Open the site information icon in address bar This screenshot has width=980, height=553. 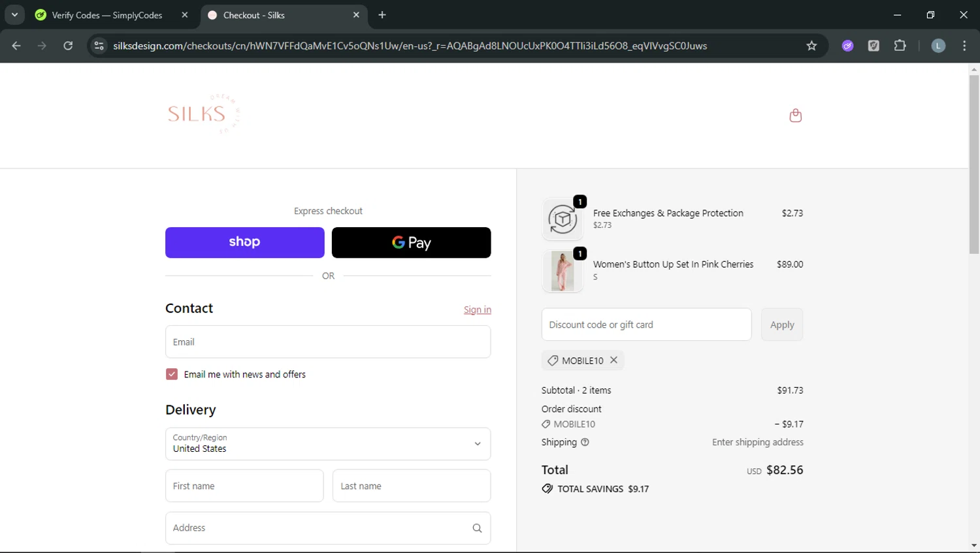(x=99, y=46)
